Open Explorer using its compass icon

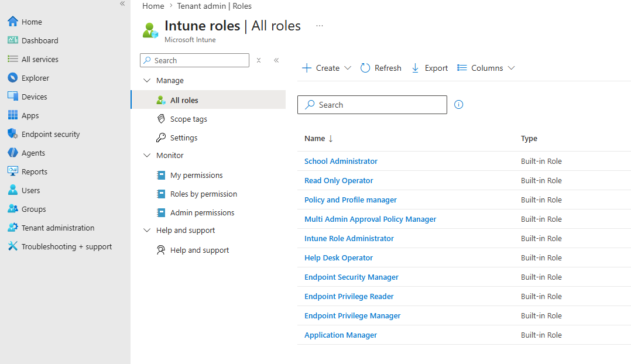point(13,78)
